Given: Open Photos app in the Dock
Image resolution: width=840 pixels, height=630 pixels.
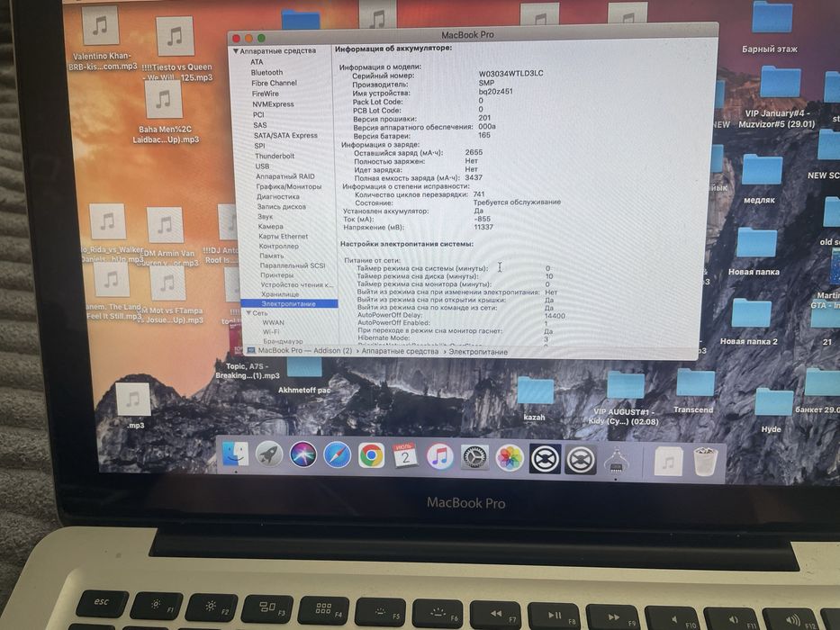Looking at the screenshot, I should pos(510,458).
